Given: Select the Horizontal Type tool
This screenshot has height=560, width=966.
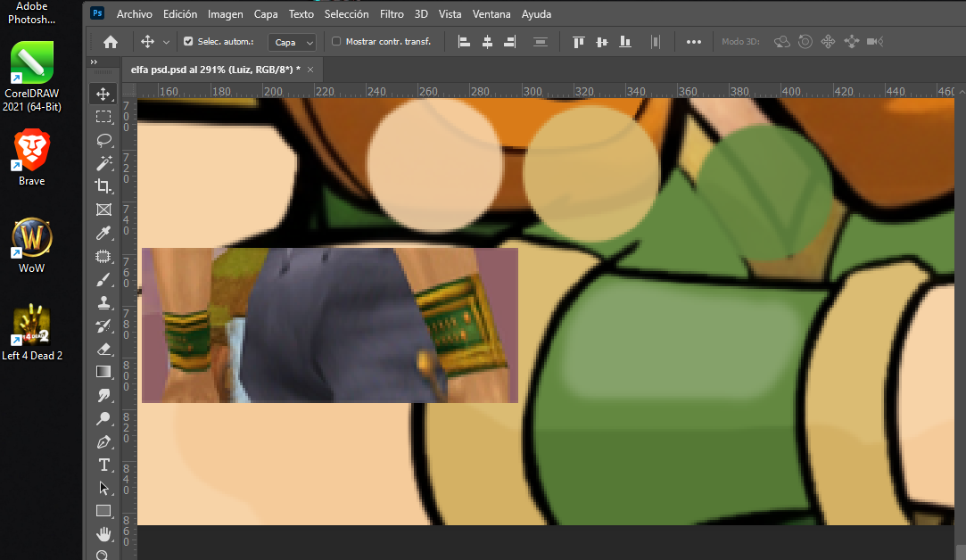Looking at the screenshot, I should pyautogui.click(x=103, y=465).
